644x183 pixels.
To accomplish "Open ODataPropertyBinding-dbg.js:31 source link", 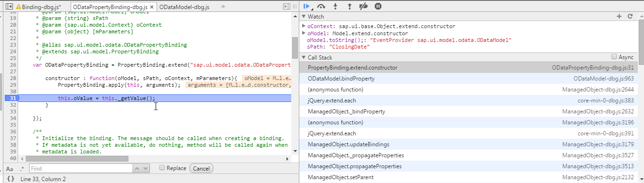I will (x=593, y=68).
